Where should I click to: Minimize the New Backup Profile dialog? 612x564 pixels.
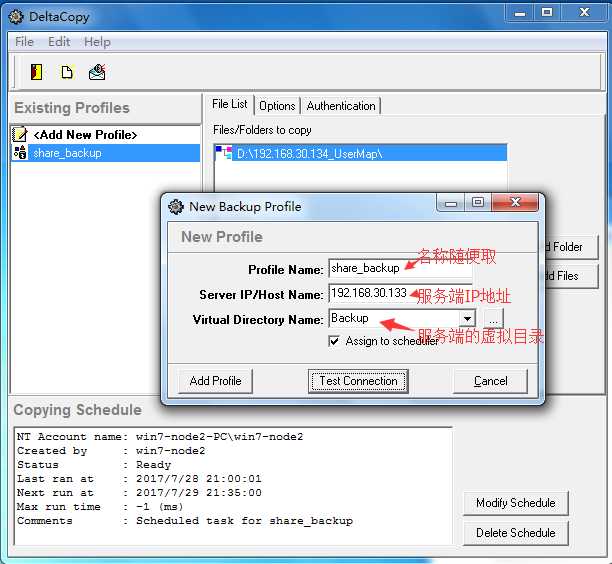[451, 203]
